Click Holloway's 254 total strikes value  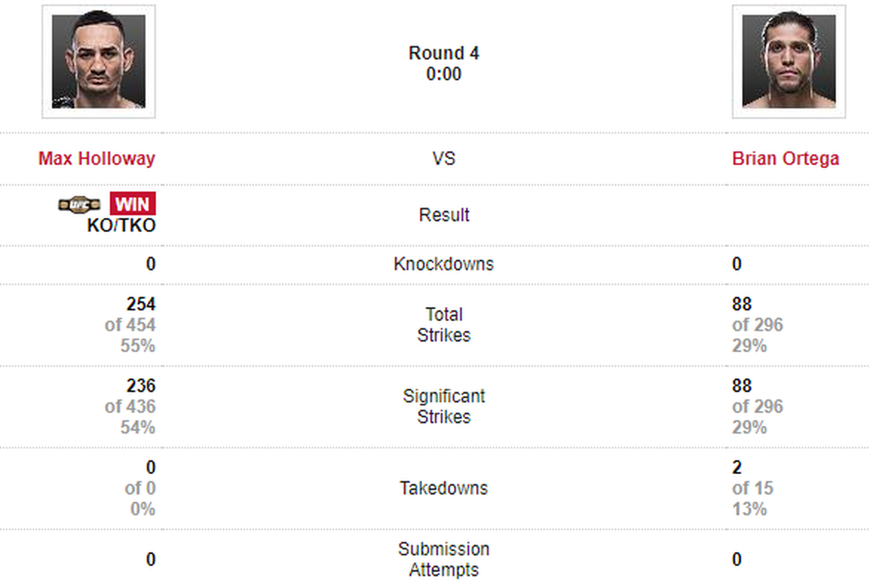141,304
